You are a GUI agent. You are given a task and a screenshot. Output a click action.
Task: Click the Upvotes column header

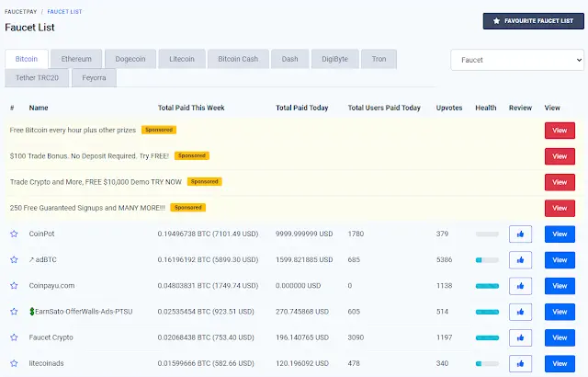449,108
